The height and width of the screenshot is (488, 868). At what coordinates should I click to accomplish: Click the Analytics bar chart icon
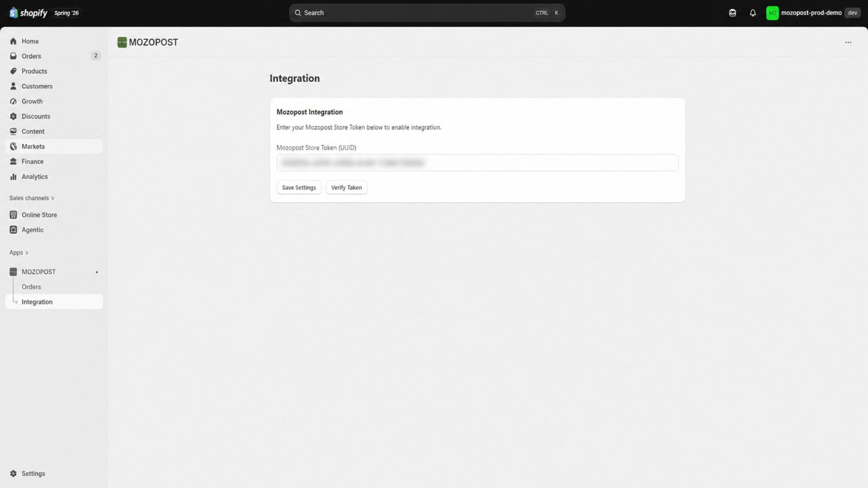coord(14,177)
